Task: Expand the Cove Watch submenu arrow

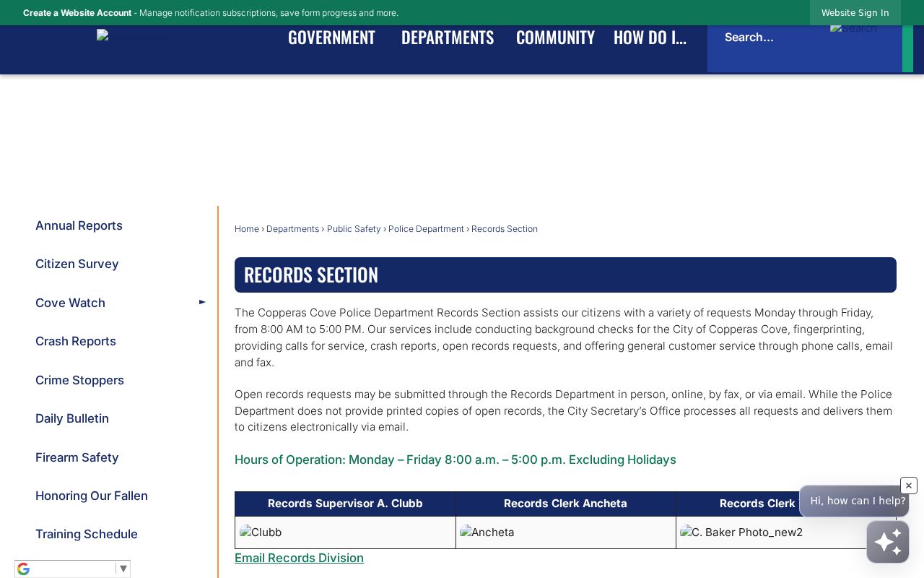Action: (x=202, y=302)
